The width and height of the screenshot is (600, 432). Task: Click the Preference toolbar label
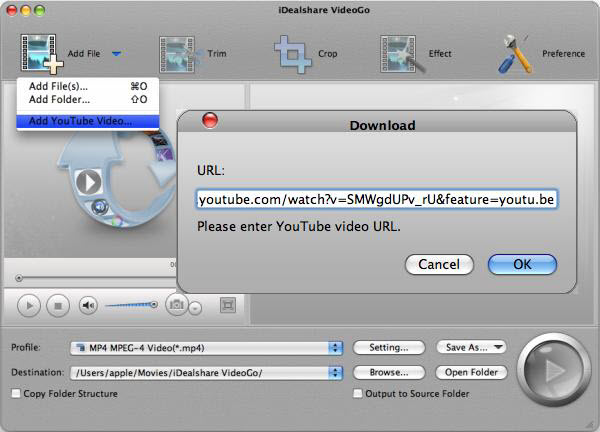[563, 54]
